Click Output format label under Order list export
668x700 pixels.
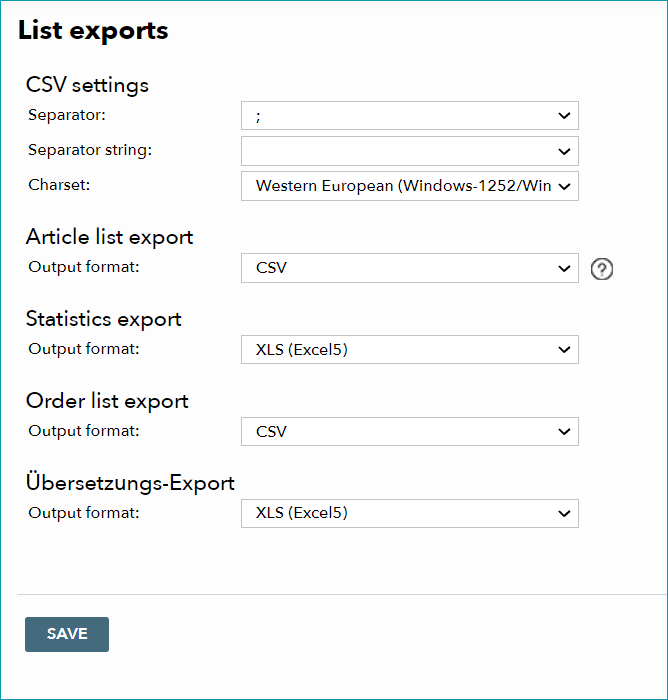tap(84, 431)
